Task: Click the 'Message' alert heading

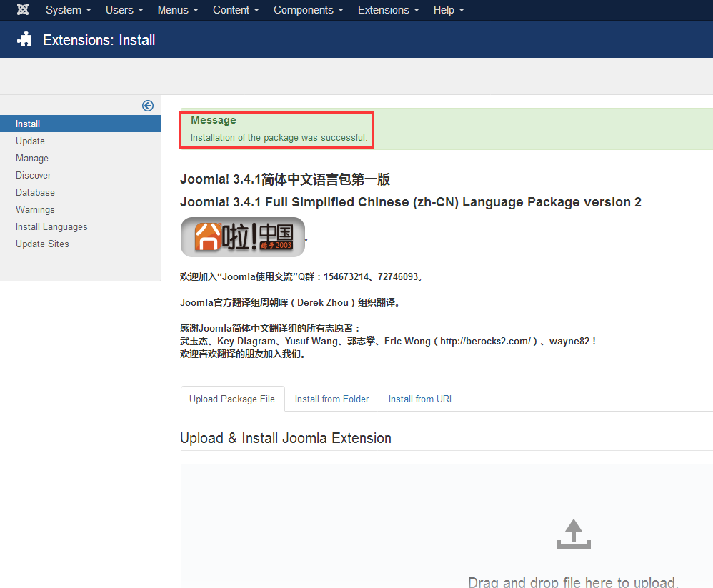Action: pos(214,120)
